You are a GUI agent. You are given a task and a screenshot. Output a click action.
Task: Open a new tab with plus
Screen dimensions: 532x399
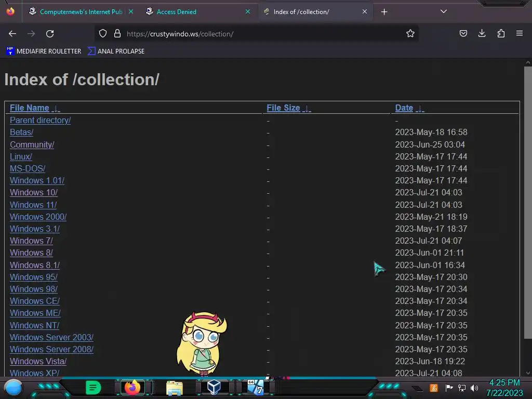click(x=384, y=12)
